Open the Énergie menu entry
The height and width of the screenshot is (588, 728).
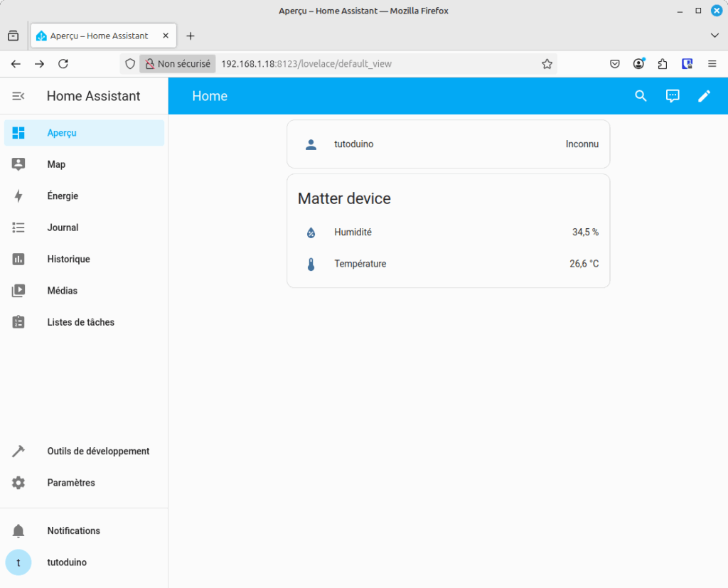click(84, 196)
